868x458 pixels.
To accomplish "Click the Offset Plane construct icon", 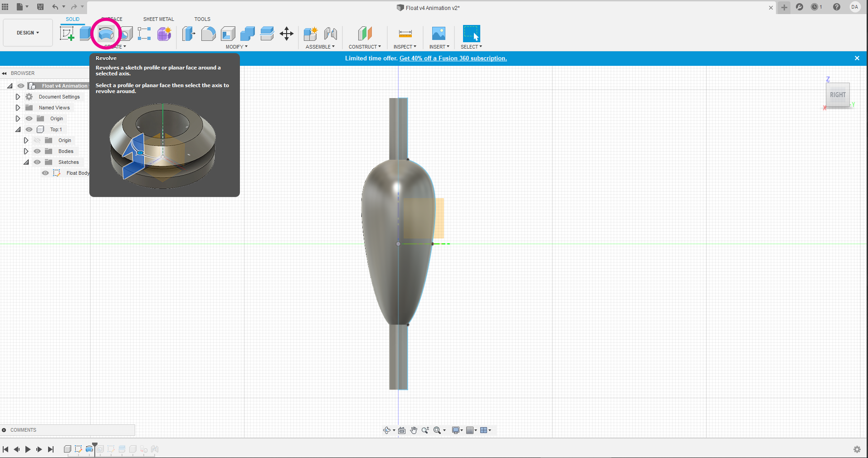I will pos(365,34).
